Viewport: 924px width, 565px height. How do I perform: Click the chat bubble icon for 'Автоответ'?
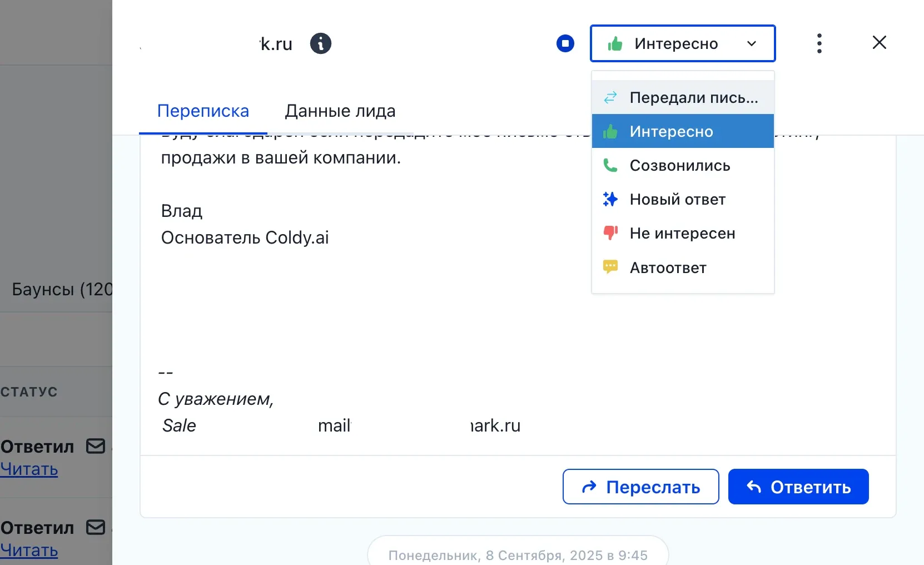pos(610,267)
